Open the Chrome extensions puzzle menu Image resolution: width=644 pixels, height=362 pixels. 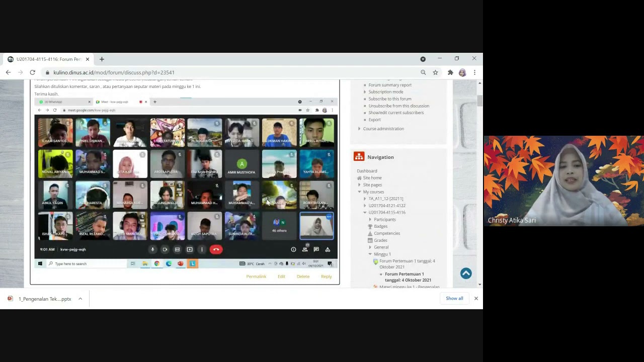pos(450,72)
